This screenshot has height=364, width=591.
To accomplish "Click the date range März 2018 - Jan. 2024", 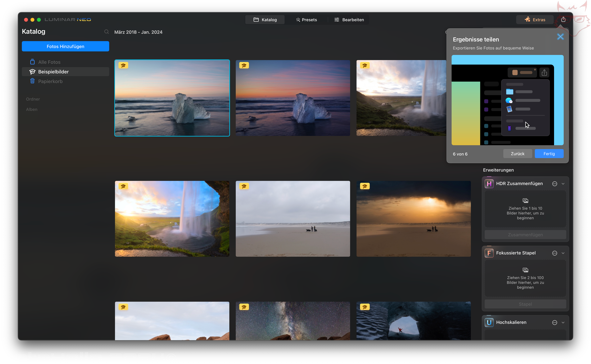I will pyautogui.click(x=138, y=32).
